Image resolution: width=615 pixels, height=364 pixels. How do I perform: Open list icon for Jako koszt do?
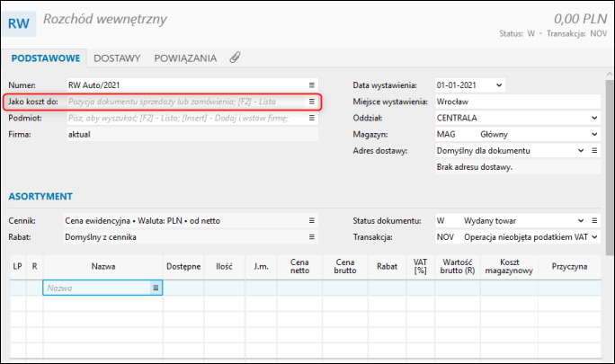311,102
